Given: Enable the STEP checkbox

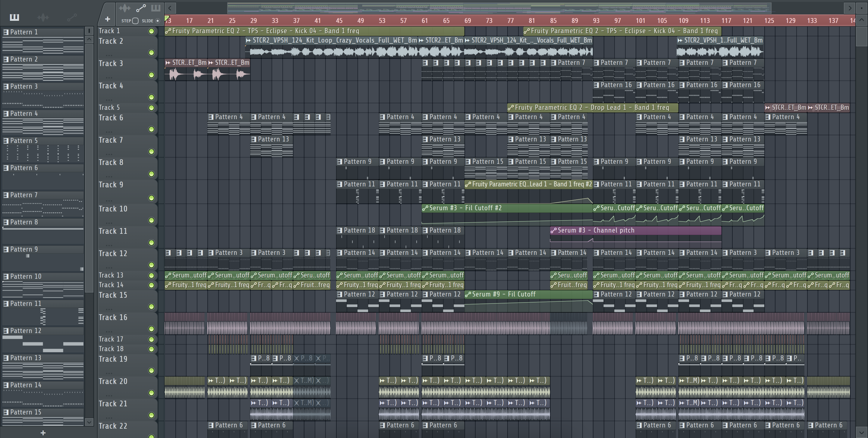Looking at the screenshot, I should pyautogui.click(x=135, y=21).
